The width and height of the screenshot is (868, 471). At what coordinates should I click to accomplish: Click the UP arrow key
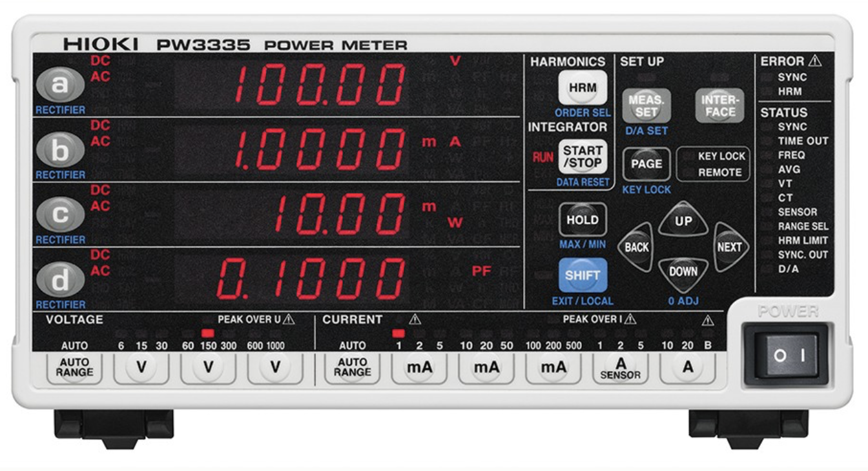683,220
